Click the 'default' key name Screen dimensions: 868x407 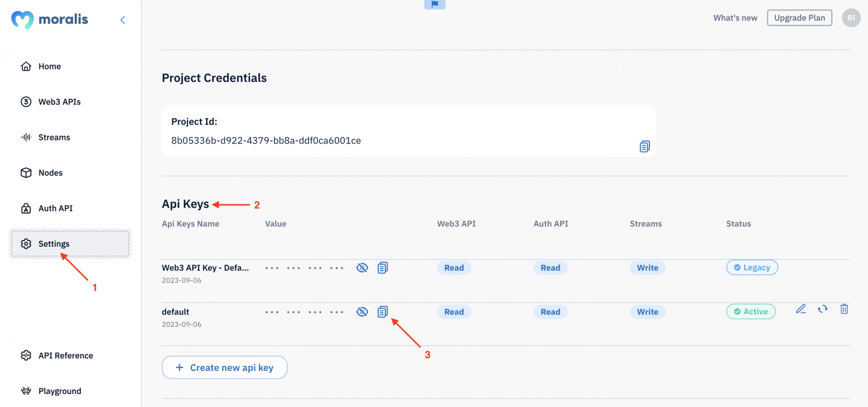[176, 312]
